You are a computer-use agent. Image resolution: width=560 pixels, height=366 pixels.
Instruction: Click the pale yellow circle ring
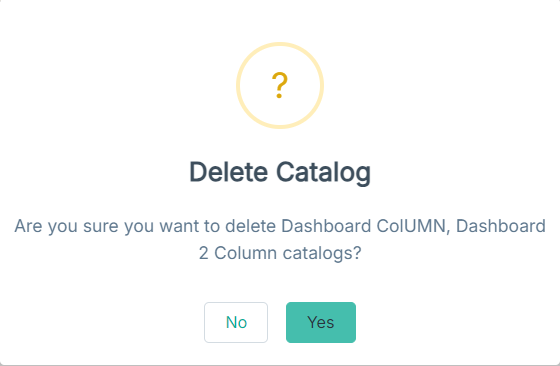point(280,85)
